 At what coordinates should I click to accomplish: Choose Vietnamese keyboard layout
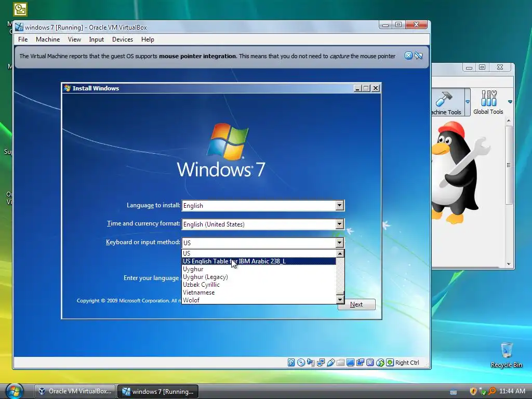(259, 292)
